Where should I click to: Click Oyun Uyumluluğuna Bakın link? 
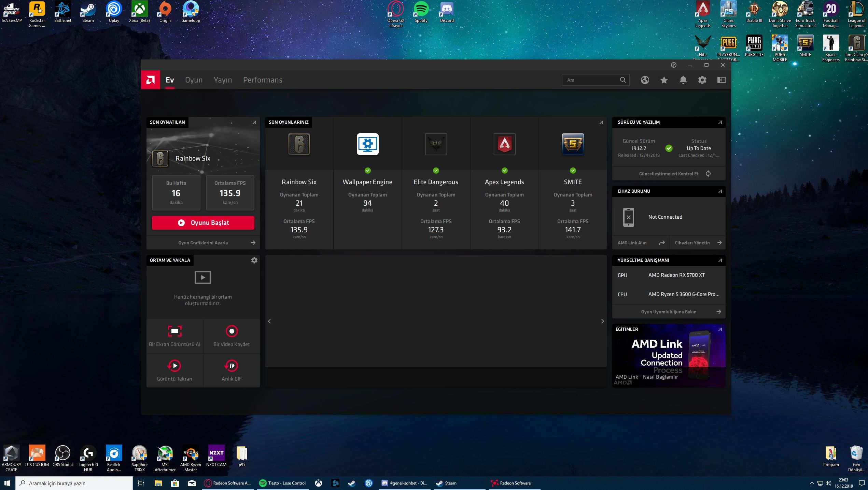[x=669, y=312]
